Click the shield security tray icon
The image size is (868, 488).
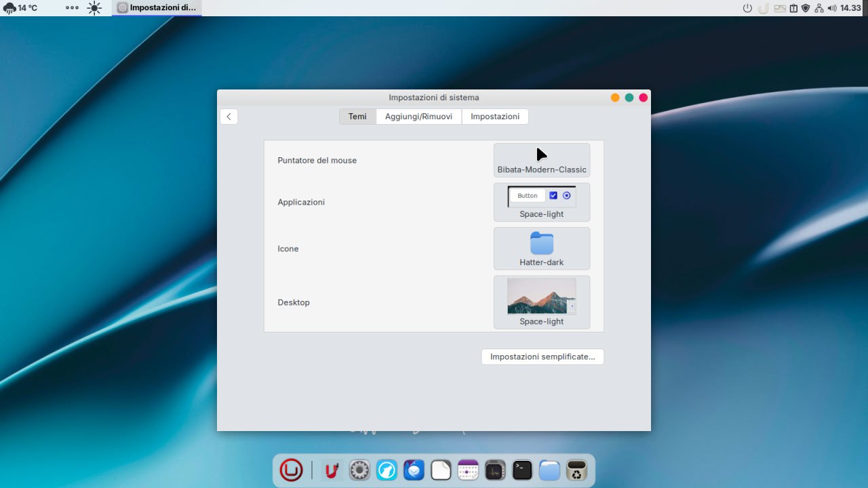coord(806,8)
